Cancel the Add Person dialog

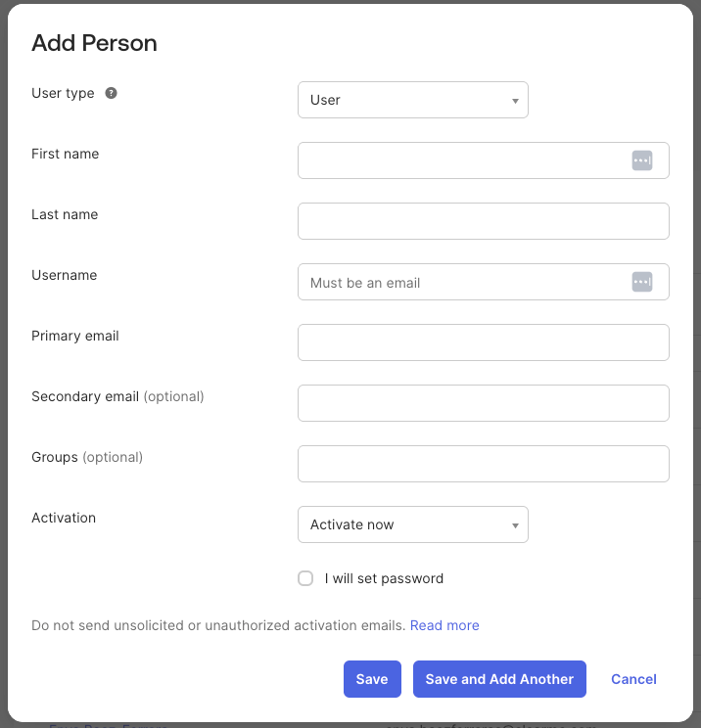point(633,679)
